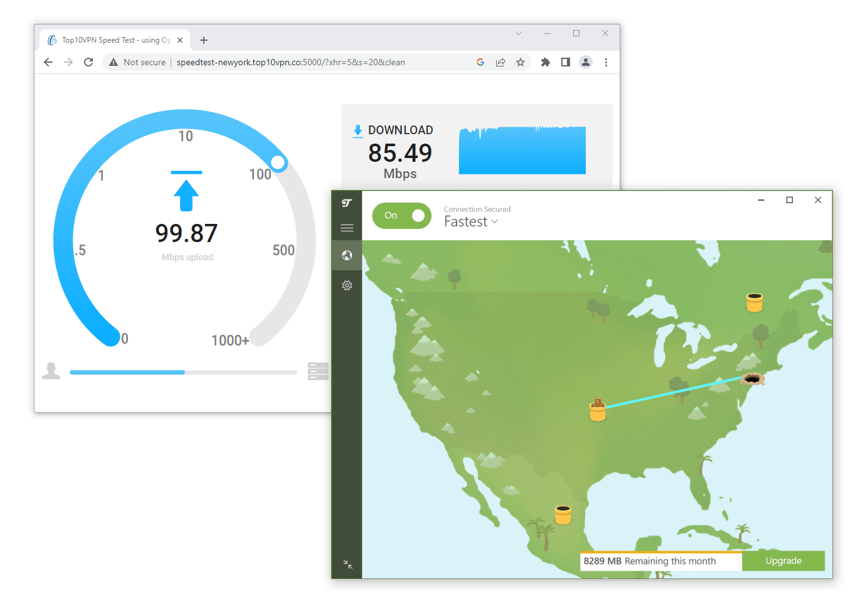
Task: Click the browser extensions puzzle icon
Action: pos(545,62)
